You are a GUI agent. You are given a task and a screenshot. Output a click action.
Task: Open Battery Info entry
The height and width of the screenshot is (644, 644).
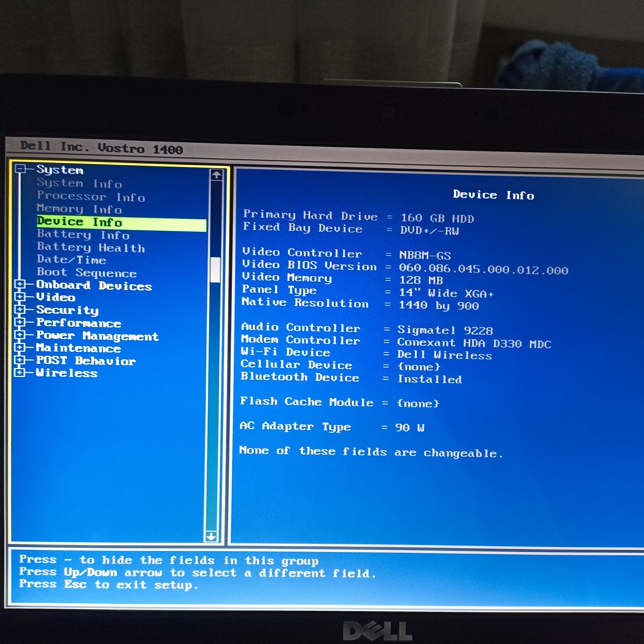83,234
